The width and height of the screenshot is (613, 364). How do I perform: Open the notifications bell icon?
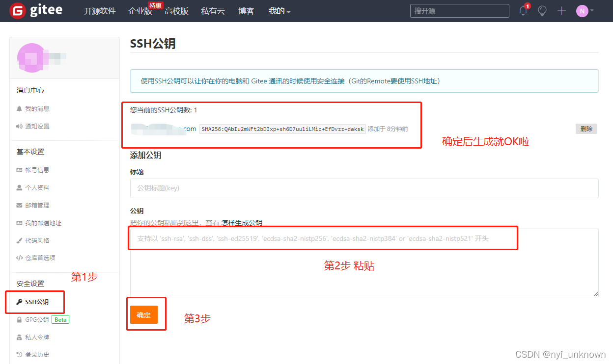point(523,11)
